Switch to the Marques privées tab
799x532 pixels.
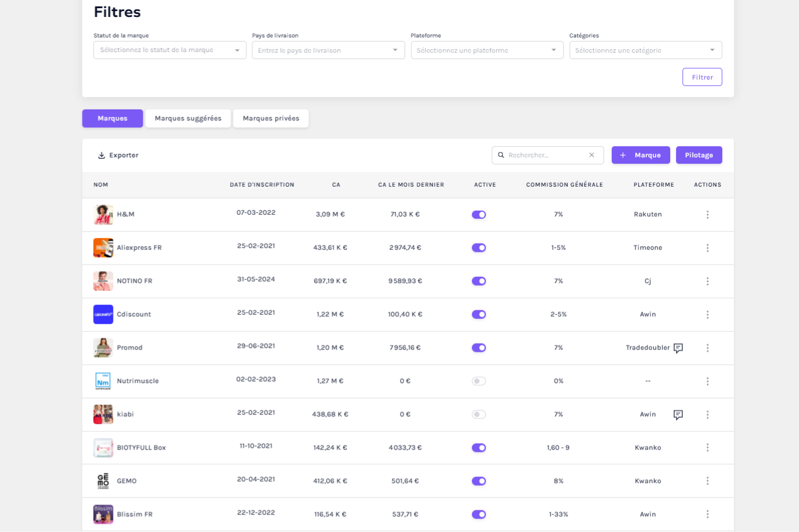click(x=271, y=118)
